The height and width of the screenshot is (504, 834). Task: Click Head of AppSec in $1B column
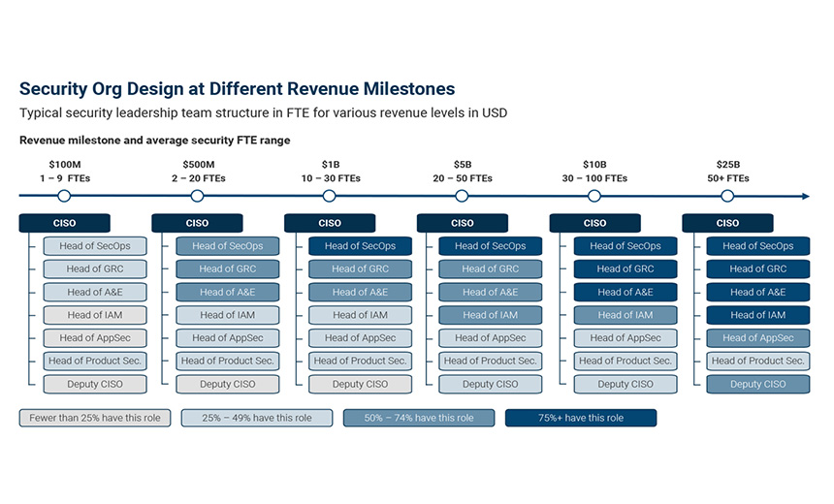360,338
